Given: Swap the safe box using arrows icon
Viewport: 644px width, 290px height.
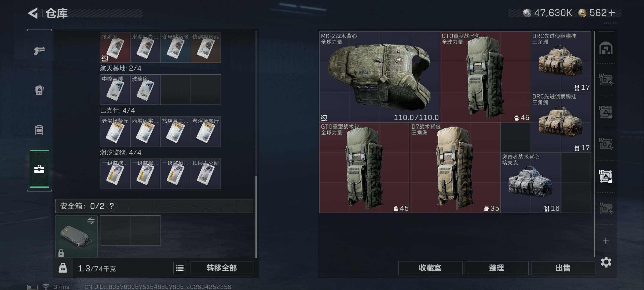Looking at the screenshot, I should [91, 221].
